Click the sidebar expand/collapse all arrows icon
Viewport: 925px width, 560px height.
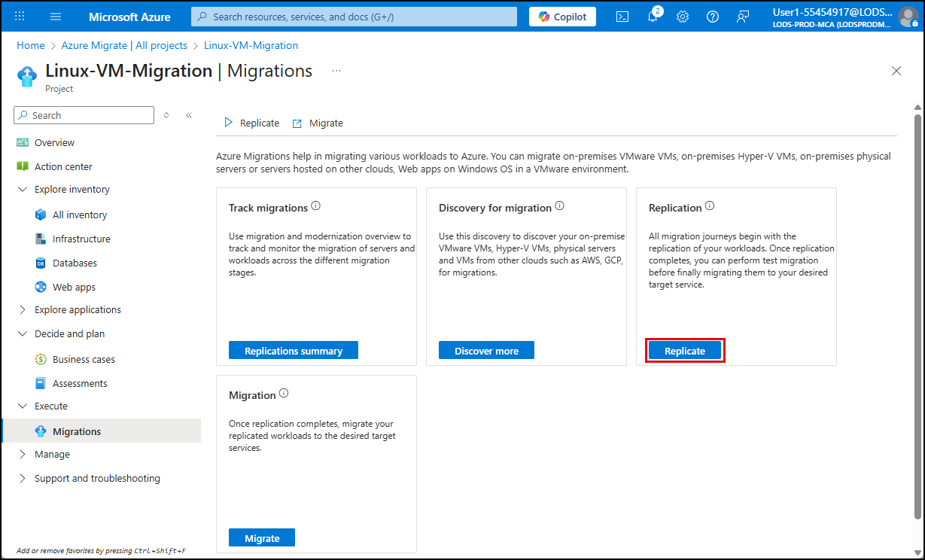coord(166,115)
